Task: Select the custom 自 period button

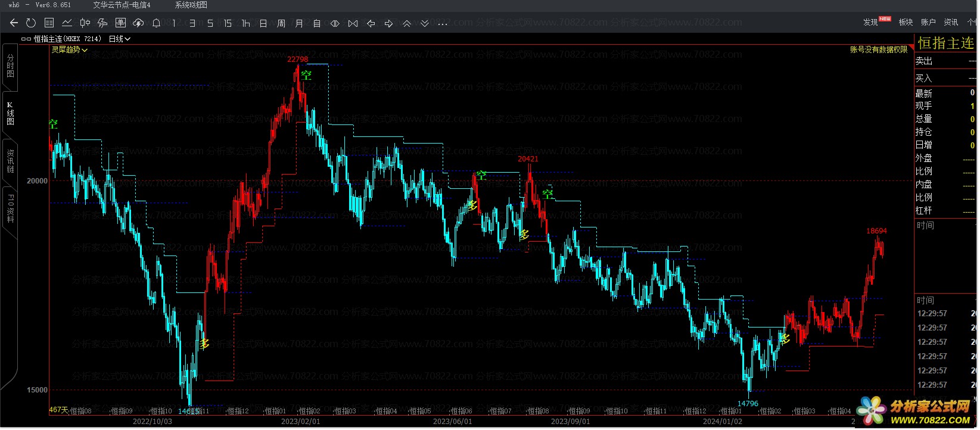Action: (x=317, y=23)
